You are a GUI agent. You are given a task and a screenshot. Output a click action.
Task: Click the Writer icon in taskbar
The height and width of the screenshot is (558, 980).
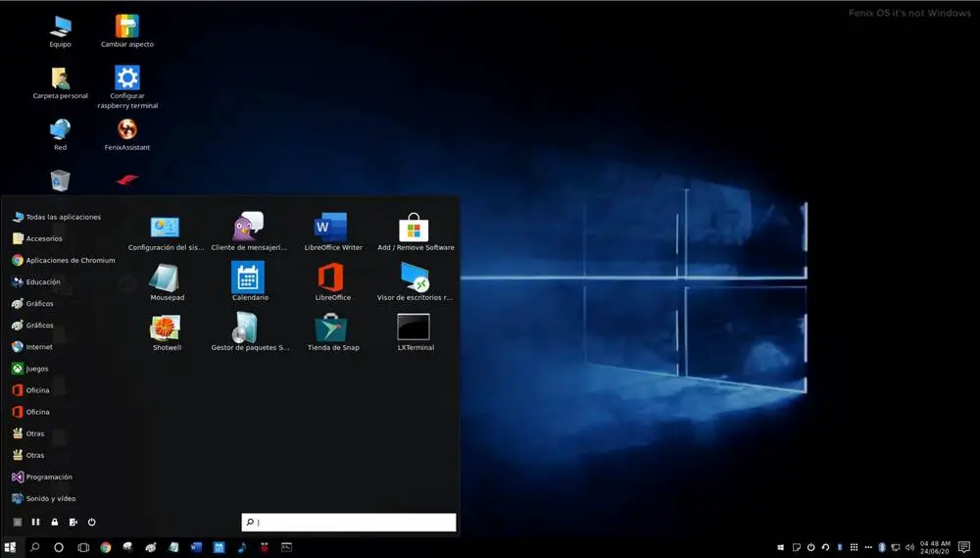point(196,547)
